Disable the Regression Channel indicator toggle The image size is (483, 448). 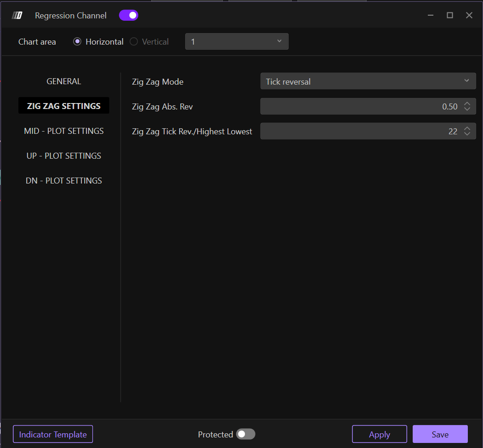129,16
